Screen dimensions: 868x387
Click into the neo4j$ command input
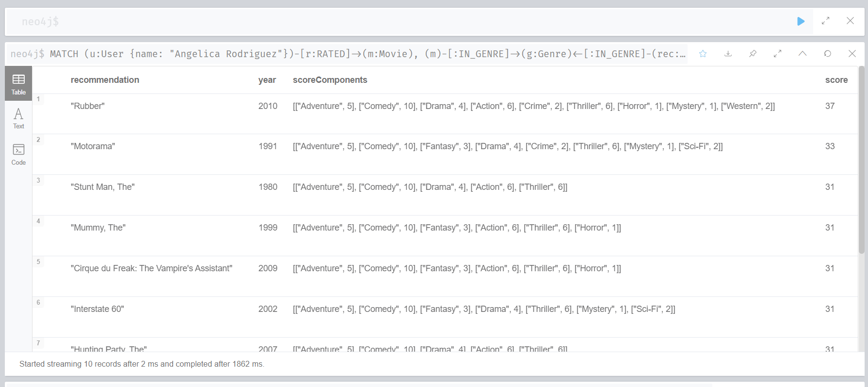pyautogui.click(x=388, y=21)
